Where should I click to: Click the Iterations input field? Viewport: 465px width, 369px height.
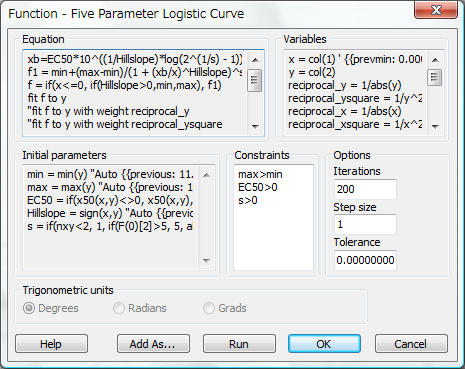365,189
